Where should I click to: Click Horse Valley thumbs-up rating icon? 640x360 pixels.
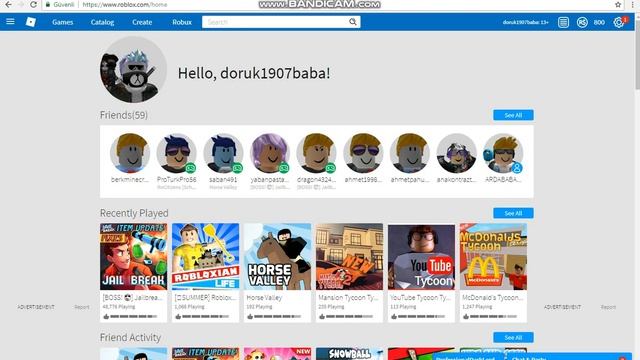tap(250, 316)
